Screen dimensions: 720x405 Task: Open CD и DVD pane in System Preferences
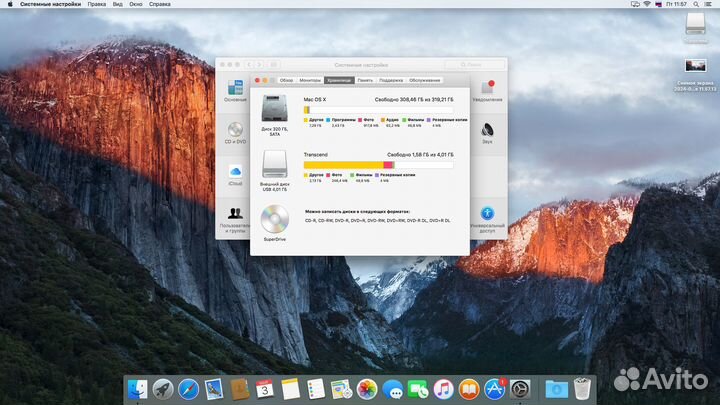(x=235, y=133)
